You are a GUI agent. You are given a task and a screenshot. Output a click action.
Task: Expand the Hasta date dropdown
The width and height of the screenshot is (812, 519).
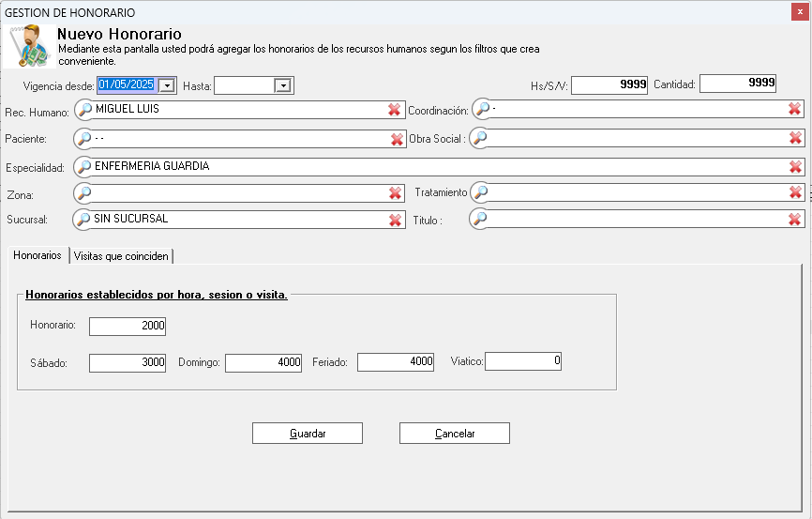(282, 86)
